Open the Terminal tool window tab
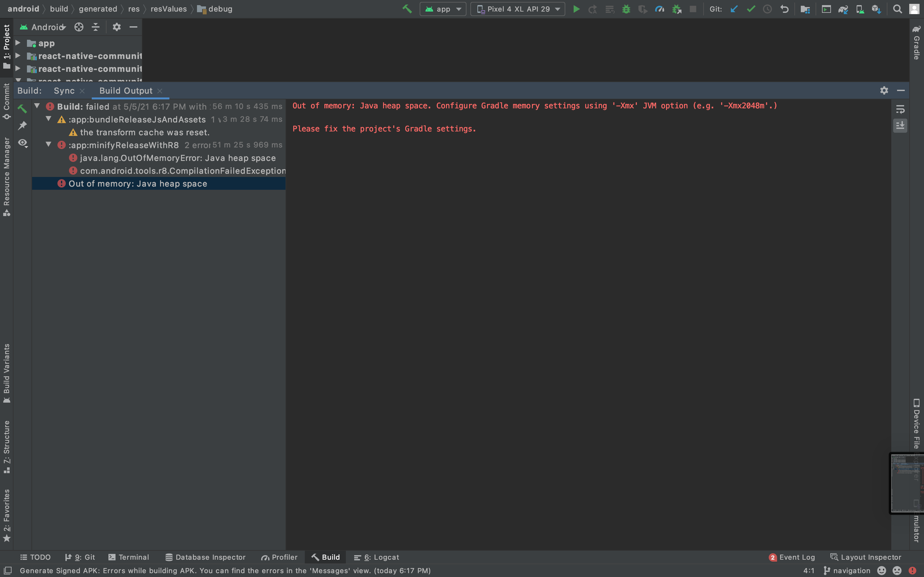This screenshot has height=577, width=924. 129,557
